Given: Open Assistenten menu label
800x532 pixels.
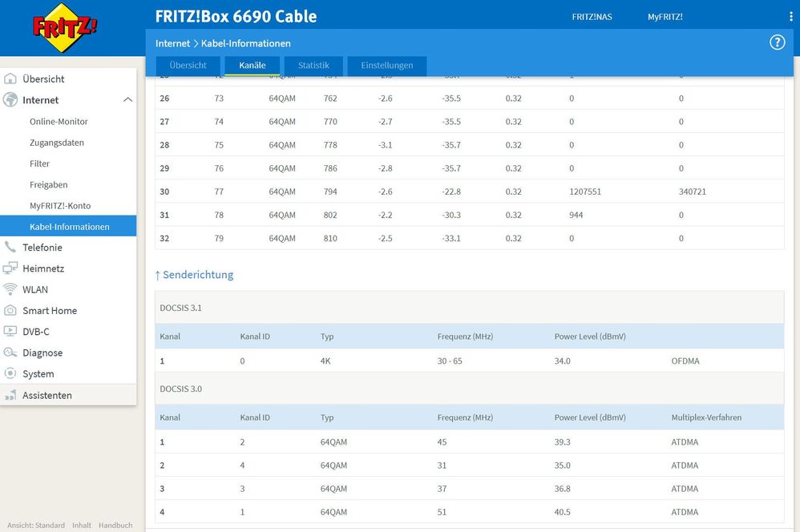Looking at the screenshot, I should pyautogui.click(x=47, y=395).
